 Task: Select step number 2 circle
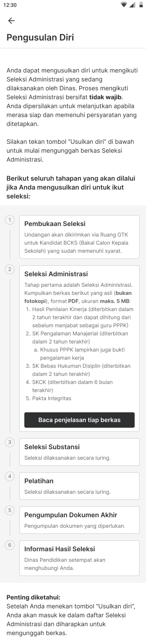(x=10, y=270)
